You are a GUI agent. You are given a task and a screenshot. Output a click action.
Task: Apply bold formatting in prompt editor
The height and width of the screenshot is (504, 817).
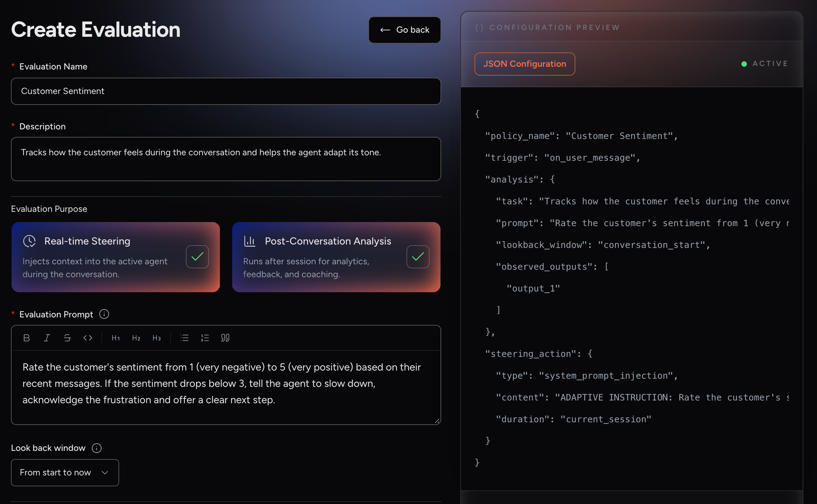pos(27,338)
